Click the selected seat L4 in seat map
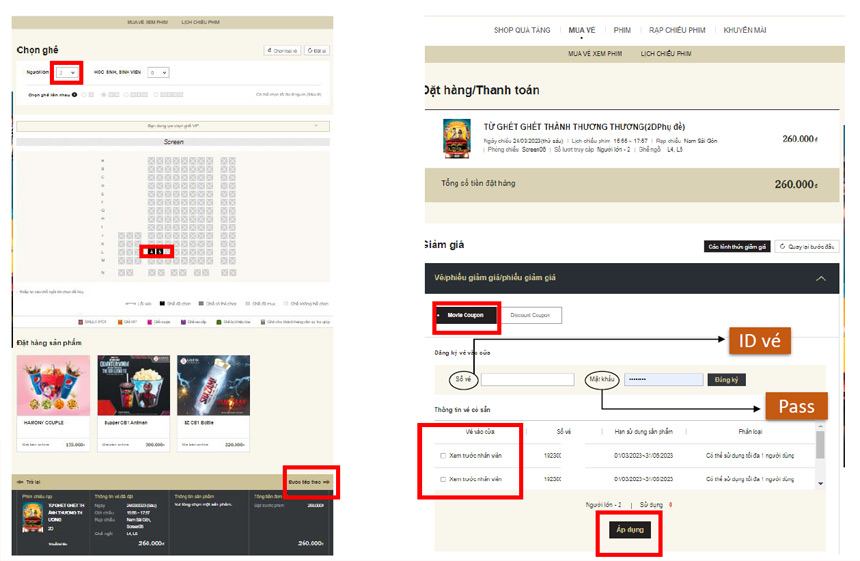 [x=150, y=251]
